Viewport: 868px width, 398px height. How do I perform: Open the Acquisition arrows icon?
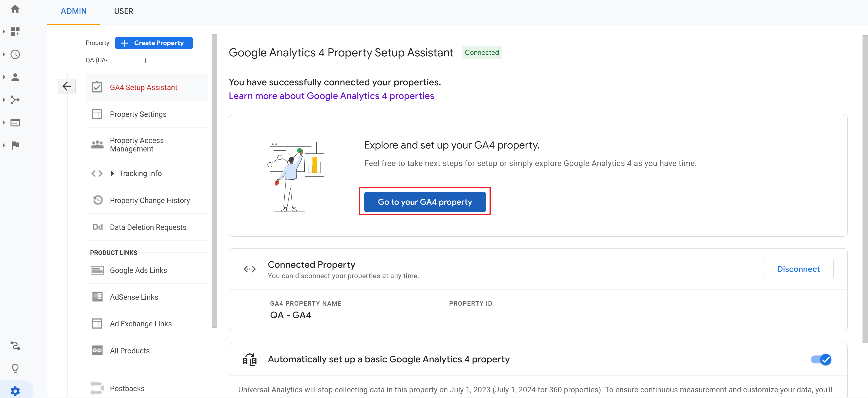coord(15,100)
